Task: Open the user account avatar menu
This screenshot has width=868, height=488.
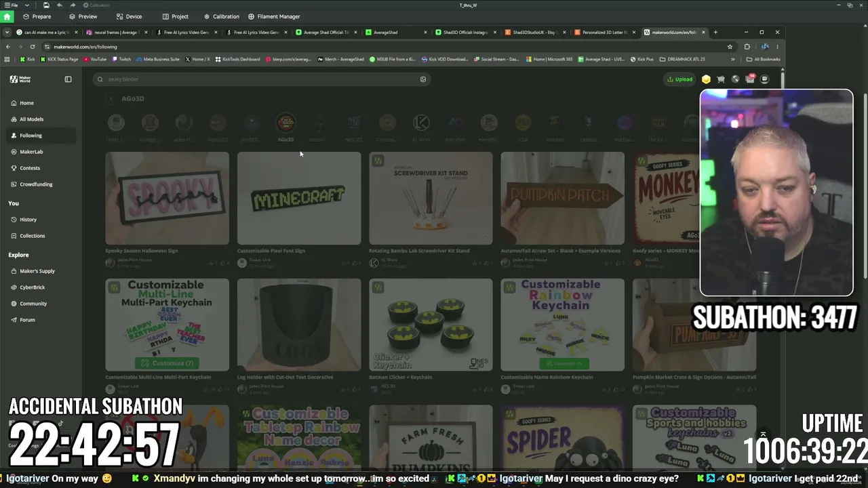Action: (x=764, y=79)
